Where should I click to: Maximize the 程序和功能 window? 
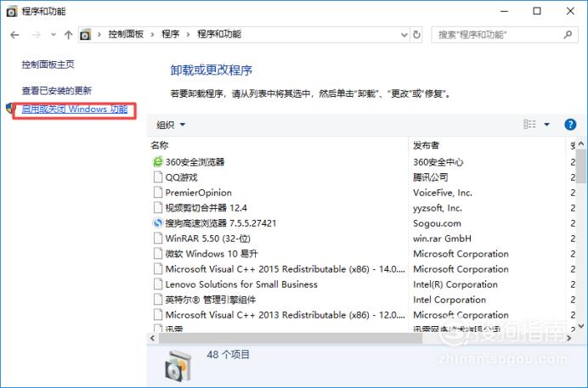tap(537, 11)
